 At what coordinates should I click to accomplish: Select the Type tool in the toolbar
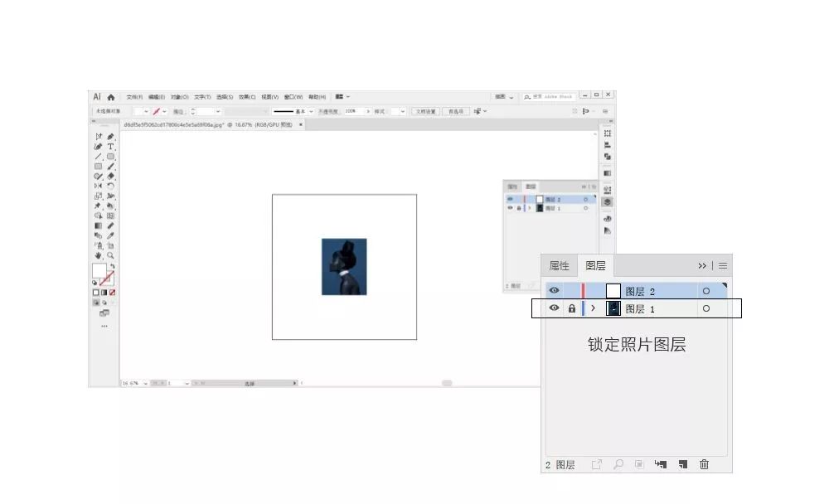click(x=110, y=147)
